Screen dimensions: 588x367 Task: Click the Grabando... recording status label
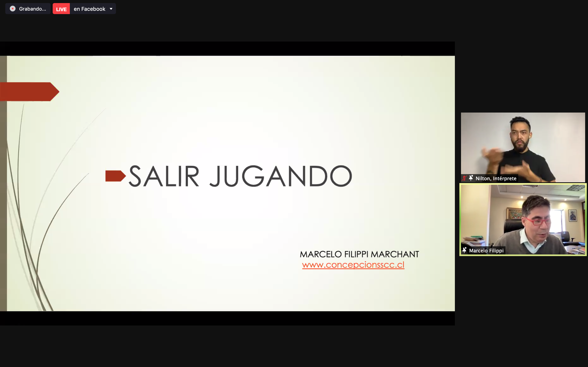[32, 9]
